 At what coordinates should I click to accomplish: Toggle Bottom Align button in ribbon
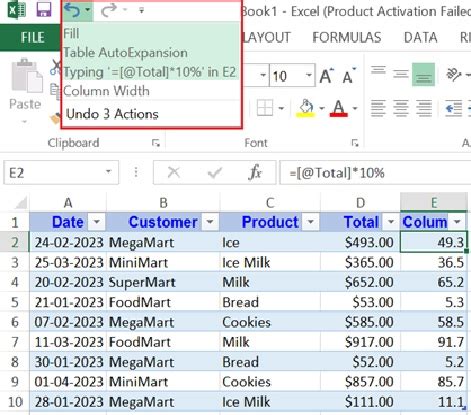click(x=423, y=74)
